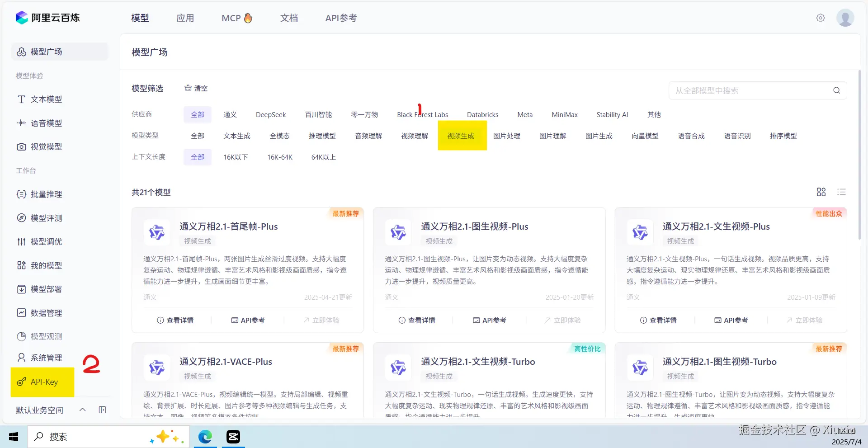Click the 模型观测 pie icon

coord(21,336)
